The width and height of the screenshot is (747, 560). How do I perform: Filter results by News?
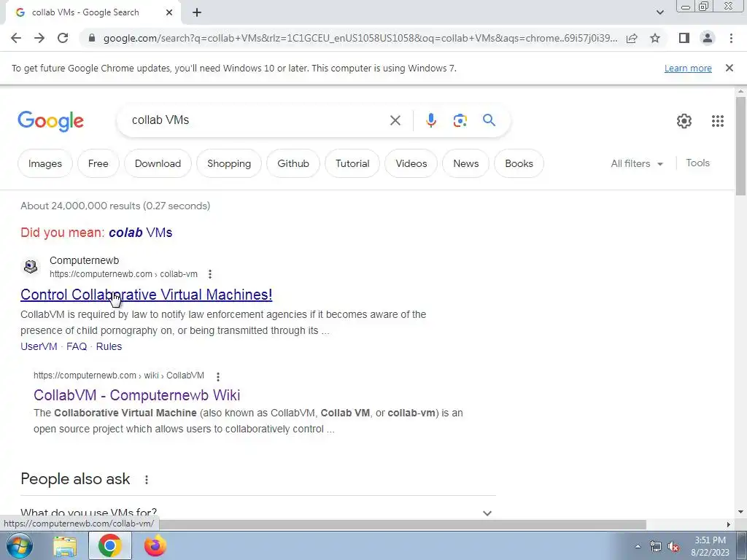(x=466, y=163)
